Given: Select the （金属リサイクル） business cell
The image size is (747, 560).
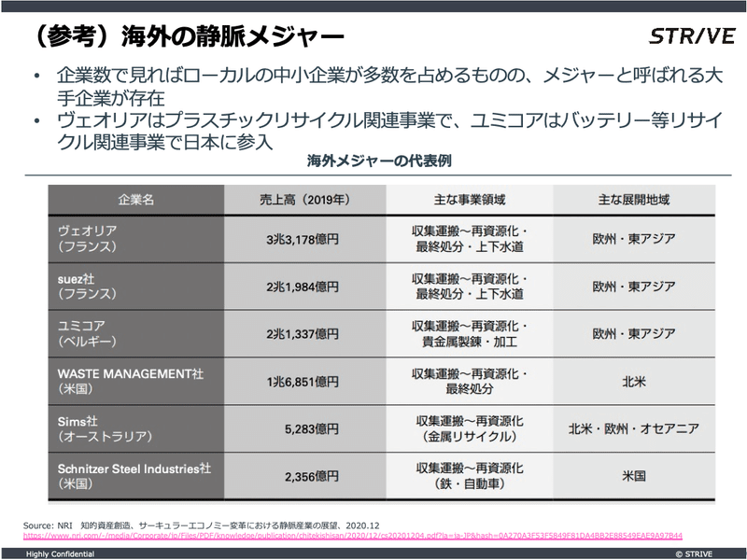Looking at the screenshot, I should (x=470, y=429).
